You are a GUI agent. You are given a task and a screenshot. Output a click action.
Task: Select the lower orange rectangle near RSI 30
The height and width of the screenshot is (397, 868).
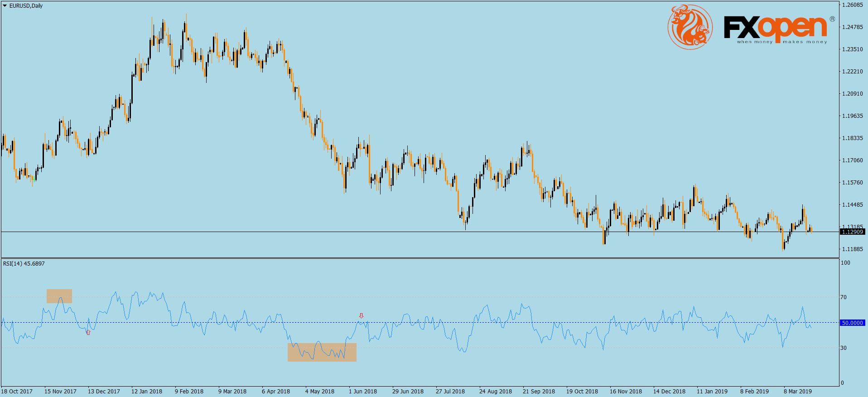322,352
